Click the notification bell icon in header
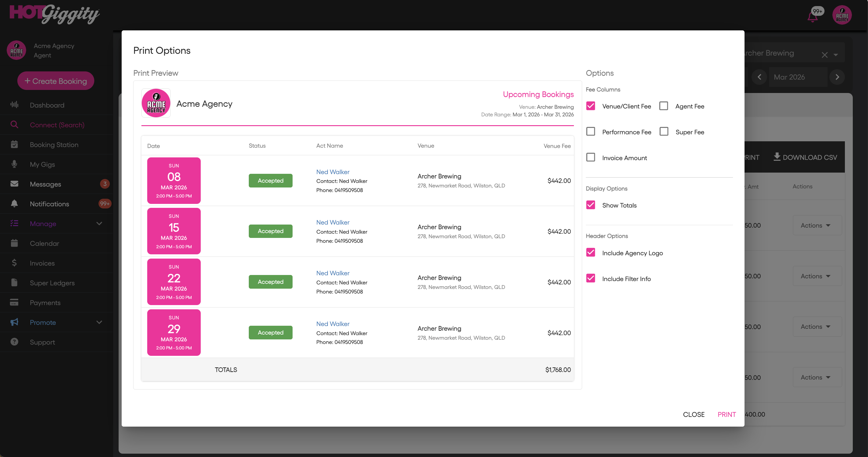 click(x=812, y=16)
